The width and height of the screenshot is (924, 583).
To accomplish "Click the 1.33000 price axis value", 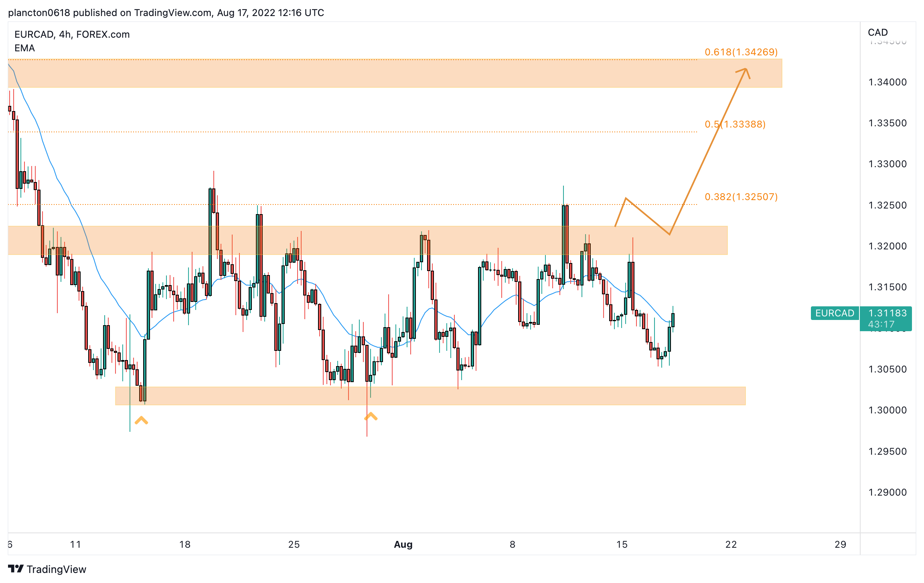I will pos(888,164).
